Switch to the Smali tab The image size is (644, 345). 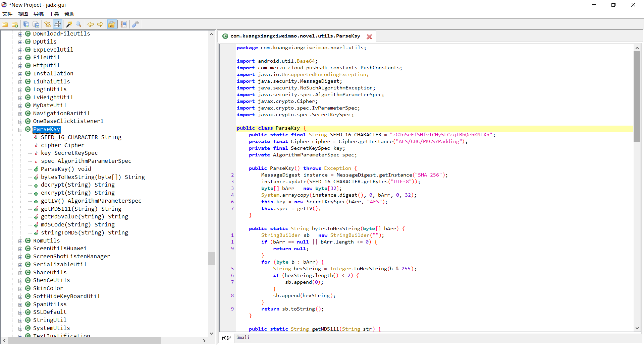[x=243, y=338]
